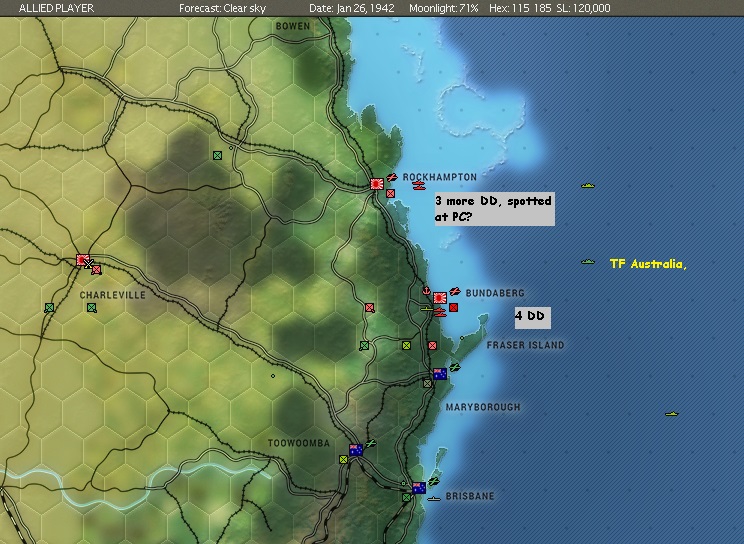Select the Australian flag base at Toowoomba

356,450
